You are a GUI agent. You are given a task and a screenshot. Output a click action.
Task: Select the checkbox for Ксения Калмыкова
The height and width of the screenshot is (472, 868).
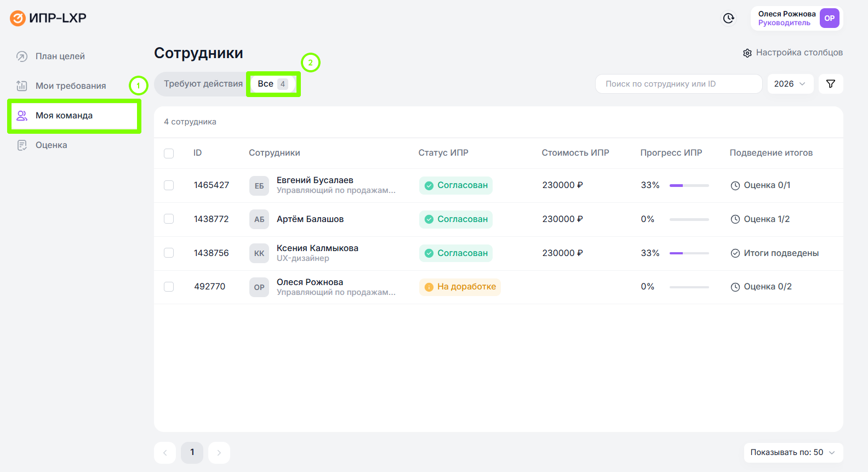click(x=169, y=253)
